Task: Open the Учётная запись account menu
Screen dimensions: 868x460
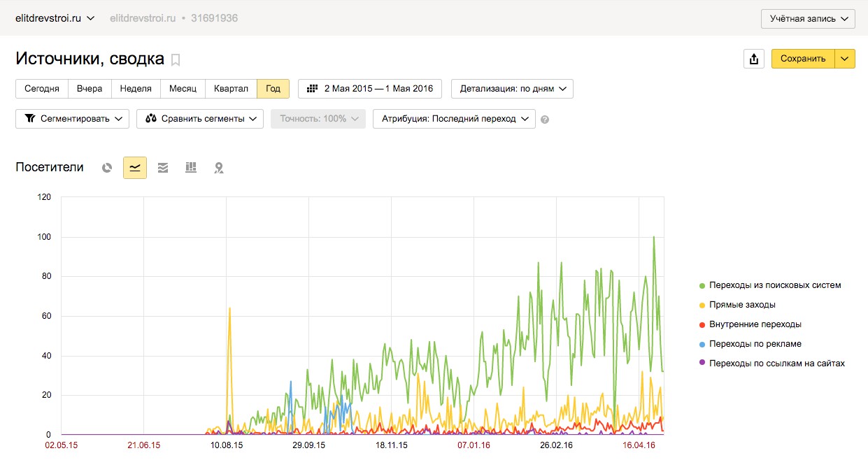Action: point(808,18)
